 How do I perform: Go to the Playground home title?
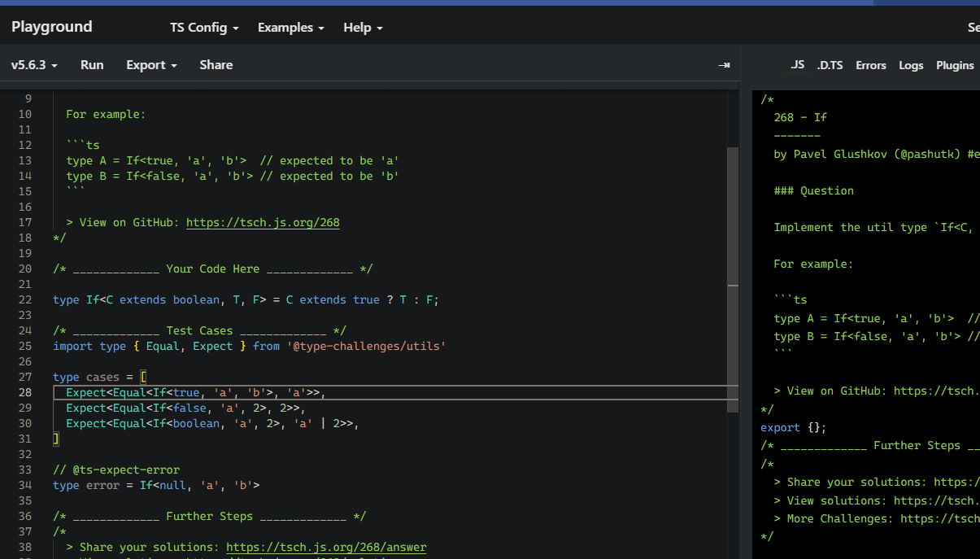[52, 27]
